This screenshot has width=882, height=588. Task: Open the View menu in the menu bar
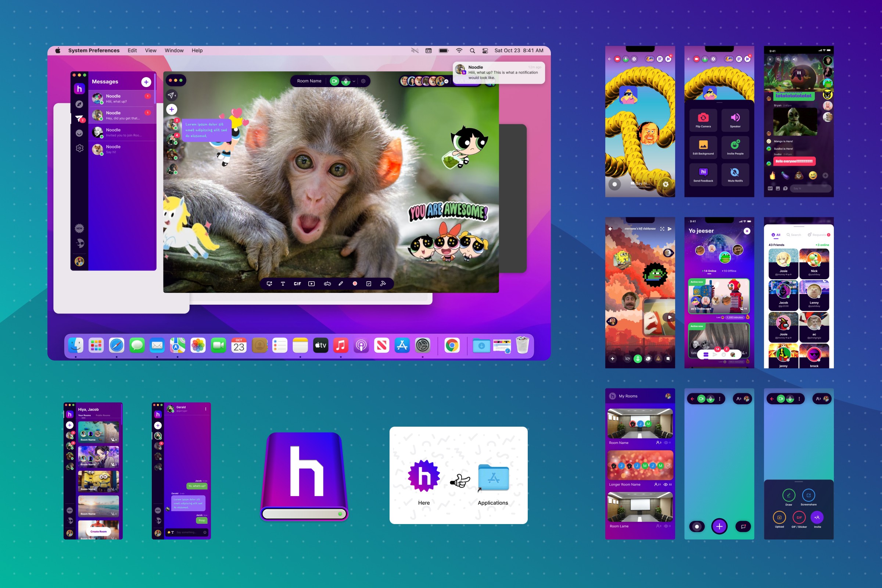150,51
